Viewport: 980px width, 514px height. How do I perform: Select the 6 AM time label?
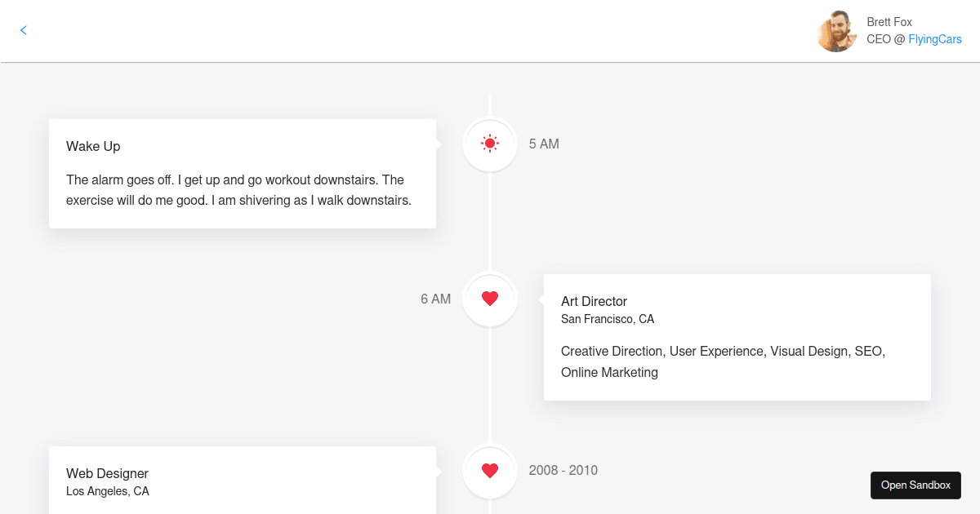pyautogui.click(x=435, y=299)
